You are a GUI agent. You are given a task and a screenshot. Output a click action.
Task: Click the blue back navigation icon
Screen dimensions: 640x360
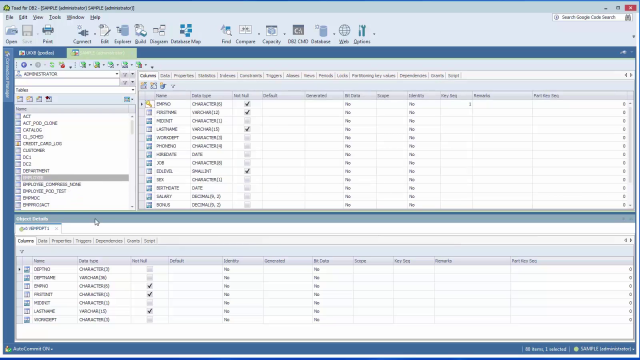[24, 65]
